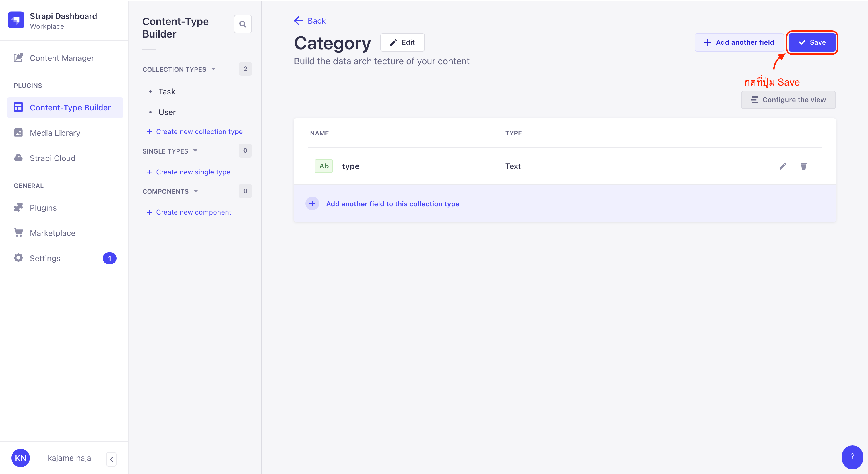Viewport: 868px width, 474px height.
Task: Open Configure the view menu
Action: pyautogui.click(x=788, y=99)
